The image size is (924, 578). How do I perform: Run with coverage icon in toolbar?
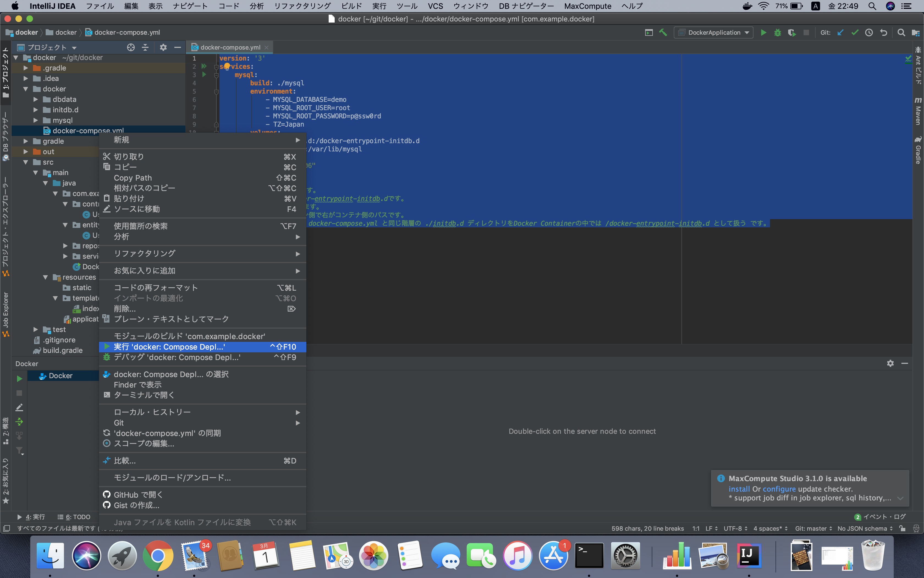[x=792, y=32]
